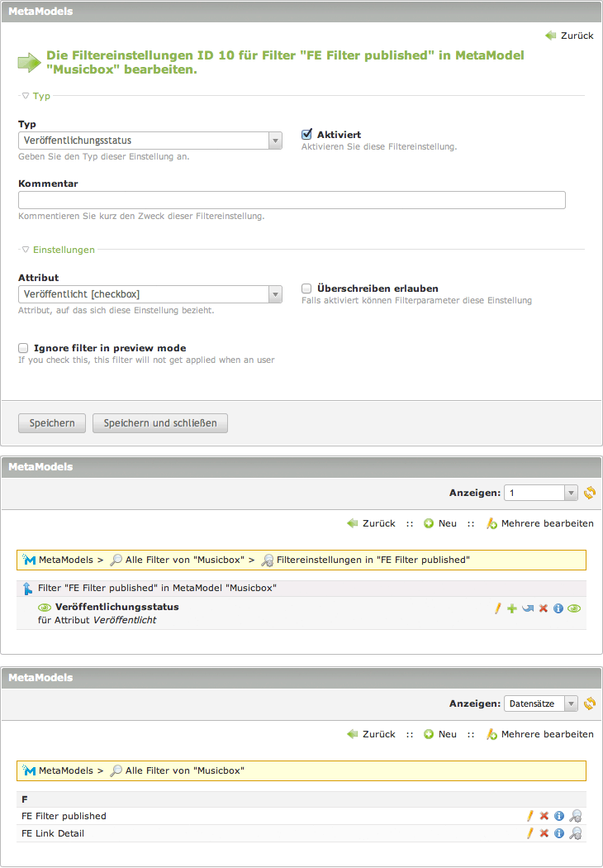This screenshot has width=603, height=868.
Task: Click the Speichern und schließen button
Action: pyautogui.click(x=160, y=423)
